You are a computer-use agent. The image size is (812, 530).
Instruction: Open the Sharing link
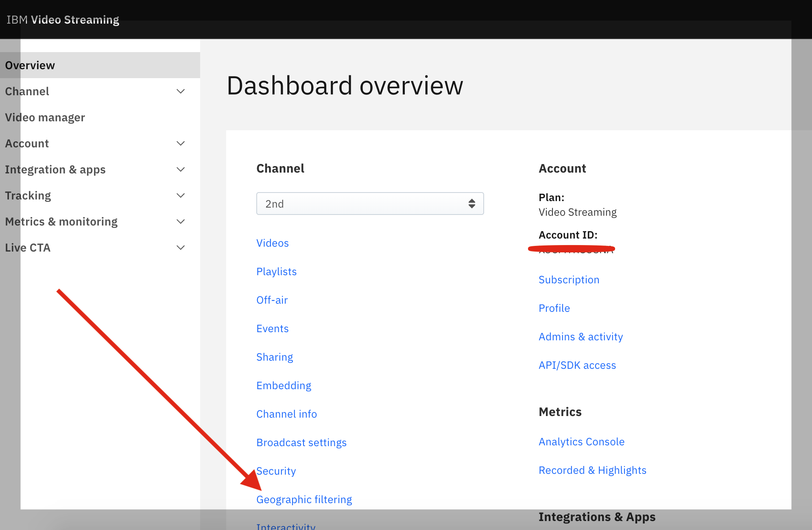[275, 357]
